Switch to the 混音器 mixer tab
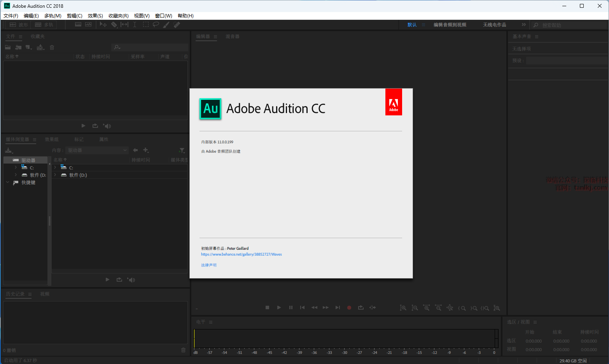This screenshot has height=364, width=609. click(x=233, y=37)
